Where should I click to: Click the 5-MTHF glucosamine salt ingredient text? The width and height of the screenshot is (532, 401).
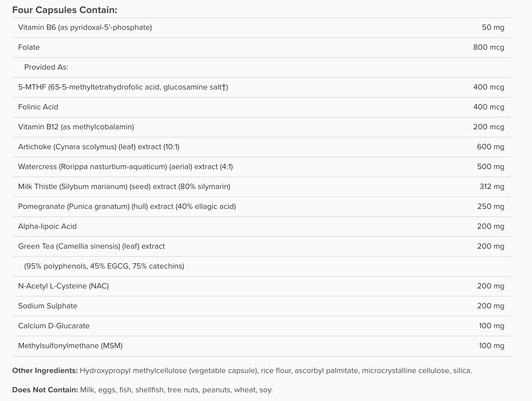123,87
